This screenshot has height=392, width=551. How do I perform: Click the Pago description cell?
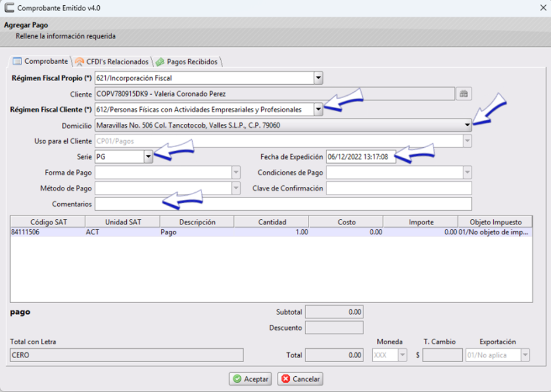pyautogui.click(x=197, y=232)
